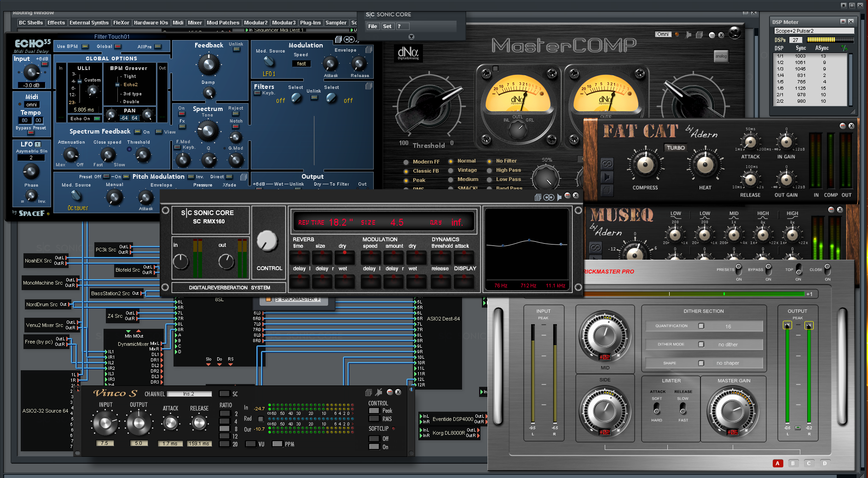The height and width of the screenshot is (478, 868).
Task: Open Hardware IOs tab
Action: [151, 23]
